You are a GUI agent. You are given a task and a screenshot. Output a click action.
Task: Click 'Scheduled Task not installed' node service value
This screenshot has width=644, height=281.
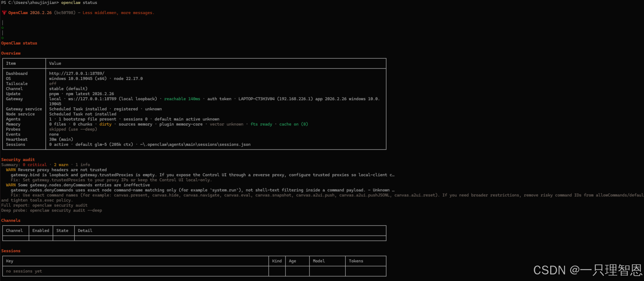tap(82, 114)
